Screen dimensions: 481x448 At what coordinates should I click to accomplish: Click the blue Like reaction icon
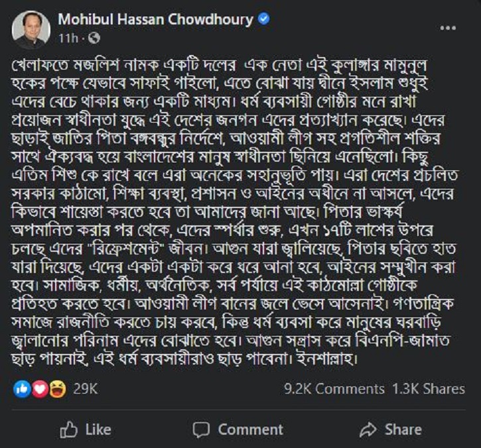coord(21,389)
